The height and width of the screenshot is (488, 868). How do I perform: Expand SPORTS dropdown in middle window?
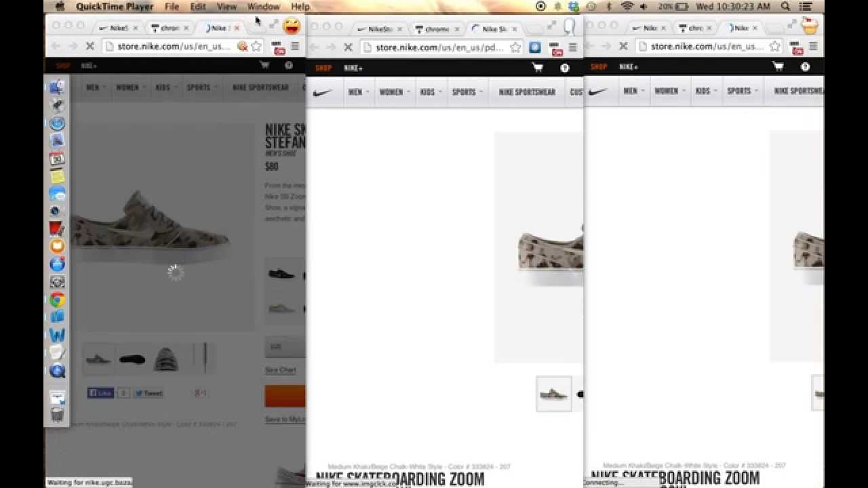click(x=468, y=92)
